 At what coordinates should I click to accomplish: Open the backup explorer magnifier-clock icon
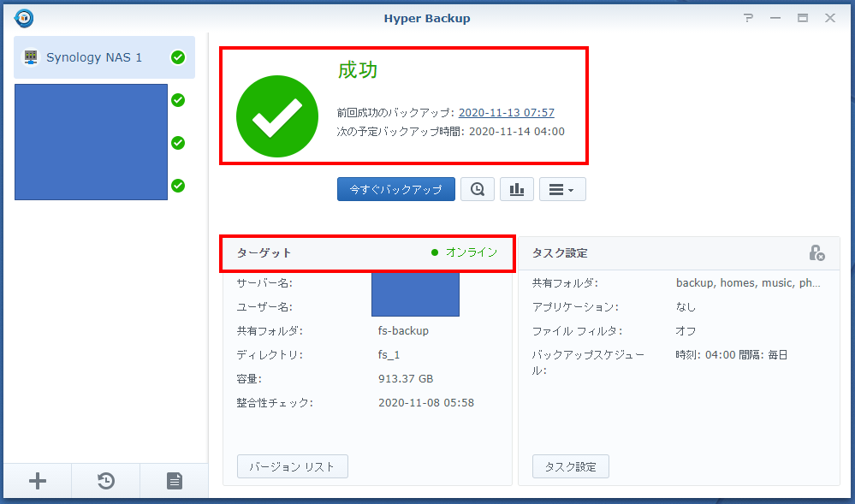(477, 189)
